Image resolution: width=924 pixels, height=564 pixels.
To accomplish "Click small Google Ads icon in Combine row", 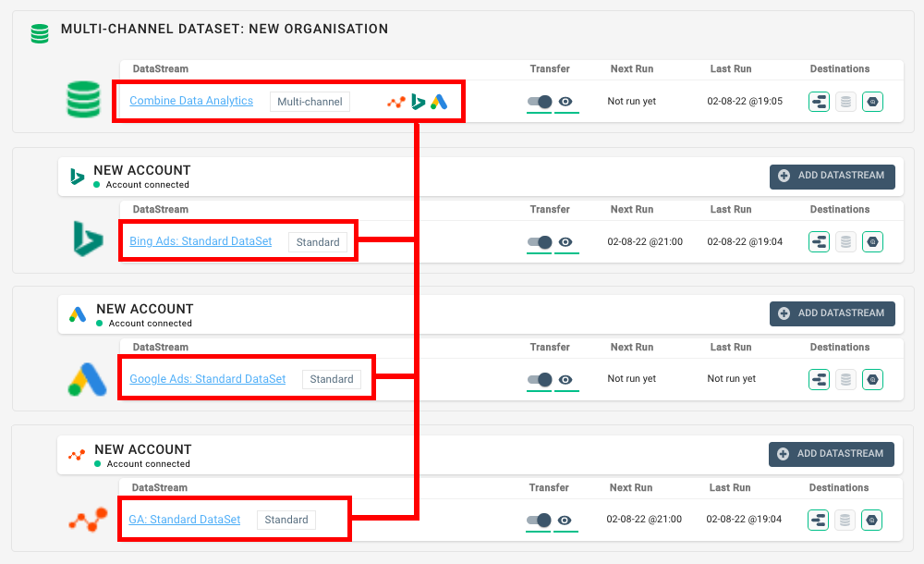I will [x=439, y=102].
